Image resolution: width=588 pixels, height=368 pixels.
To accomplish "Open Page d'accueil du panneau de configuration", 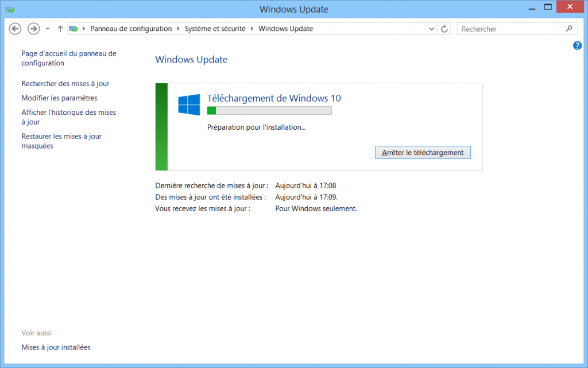I will (x=69, y=58).
